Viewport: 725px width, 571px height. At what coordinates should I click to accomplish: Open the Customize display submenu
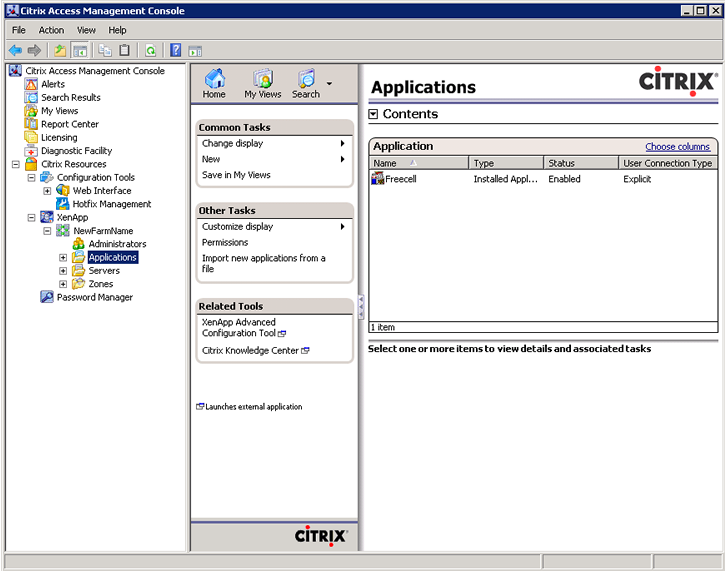click(x=274, y=227)
